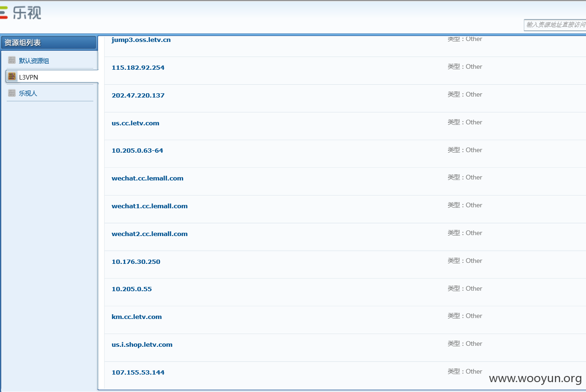Click 类型:Other text in 10.205.0.55 row
The height and width of the screenshot is (392, 586).
coord(465,288)
